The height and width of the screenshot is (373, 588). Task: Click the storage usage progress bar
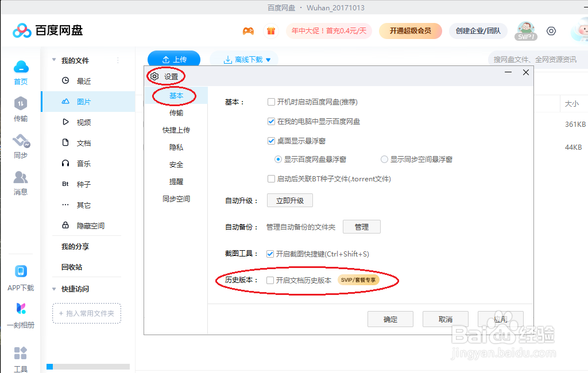[x=88, y=367]
